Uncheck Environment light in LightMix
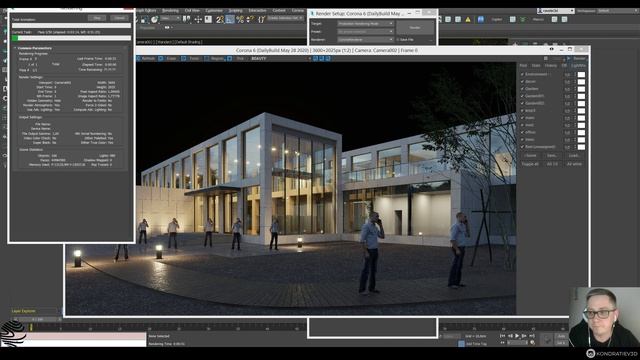Viewport: 640px width, 360px height. pyautogui.click(x=522, y=74)
